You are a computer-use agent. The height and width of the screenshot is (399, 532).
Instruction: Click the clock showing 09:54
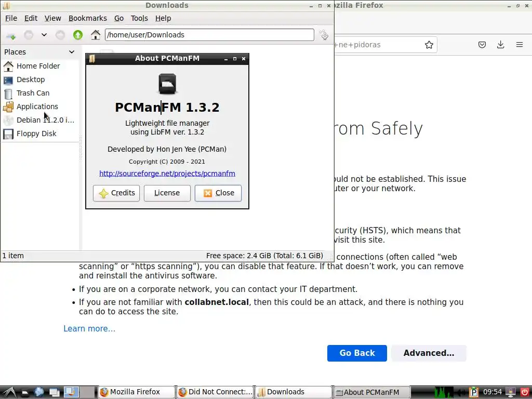(x=493, y=392)
